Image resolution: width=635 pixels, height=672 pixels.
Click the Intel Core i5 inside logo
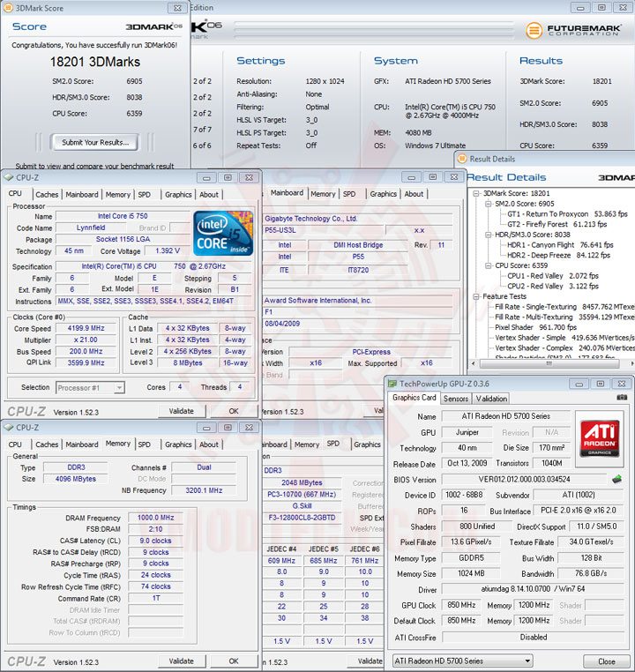click(223, 233)
